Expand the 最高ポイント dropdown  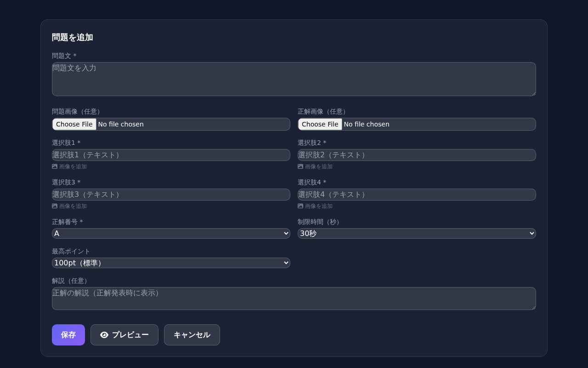coord(171,263)
